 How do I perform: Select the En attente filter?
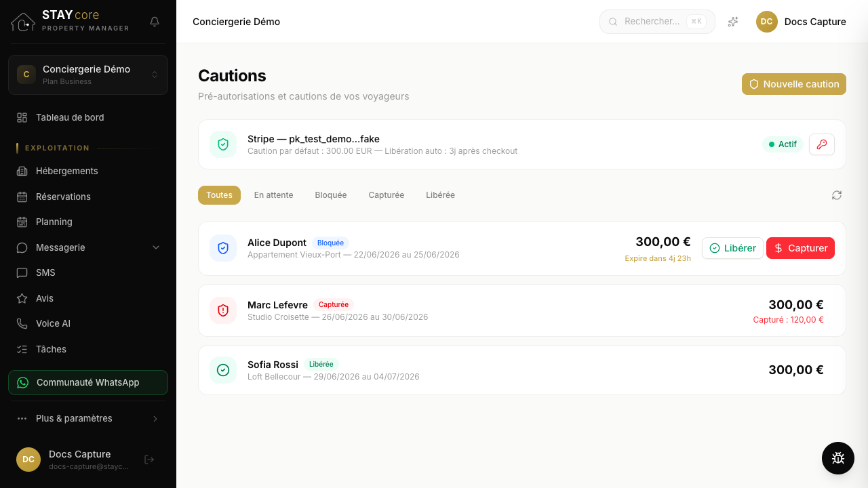(274, 195)
